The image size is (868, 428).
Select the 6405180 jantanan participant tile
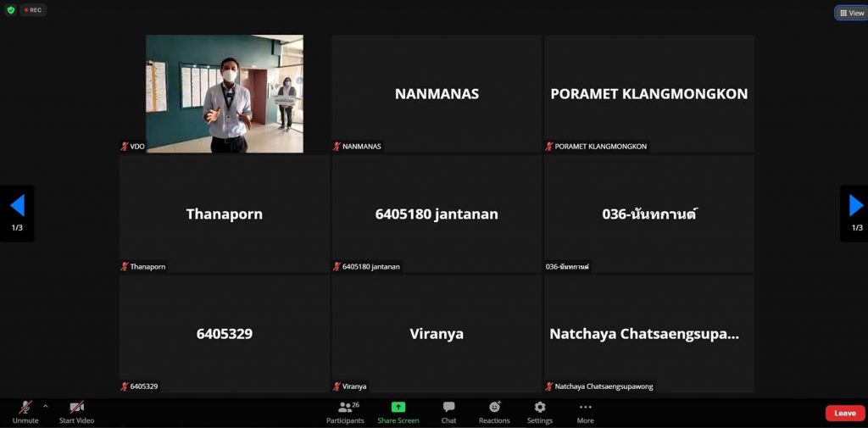coord(437,214)
